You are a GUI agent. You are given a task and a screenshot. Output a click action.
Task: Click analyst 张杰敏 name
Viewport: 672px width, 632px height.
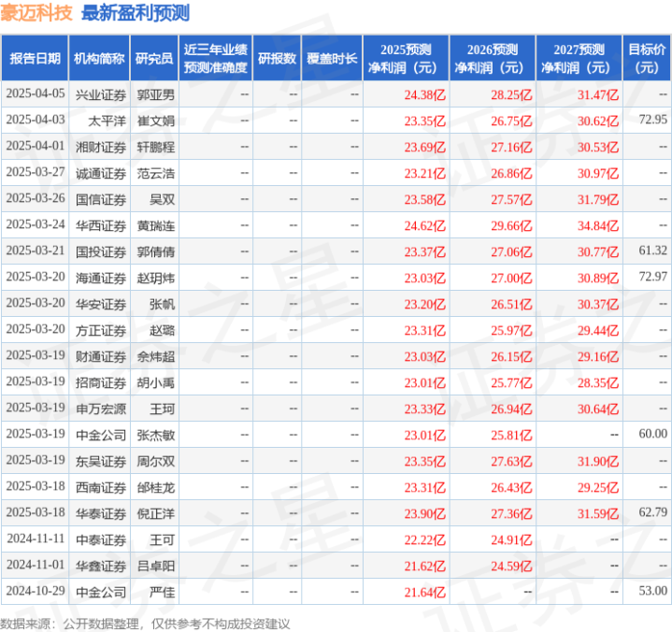coord(155,434)
